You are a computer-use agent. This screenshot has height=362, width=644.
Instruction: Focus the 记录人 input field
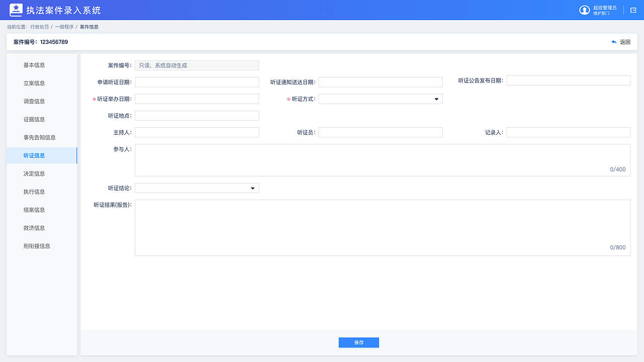[569, 132]
